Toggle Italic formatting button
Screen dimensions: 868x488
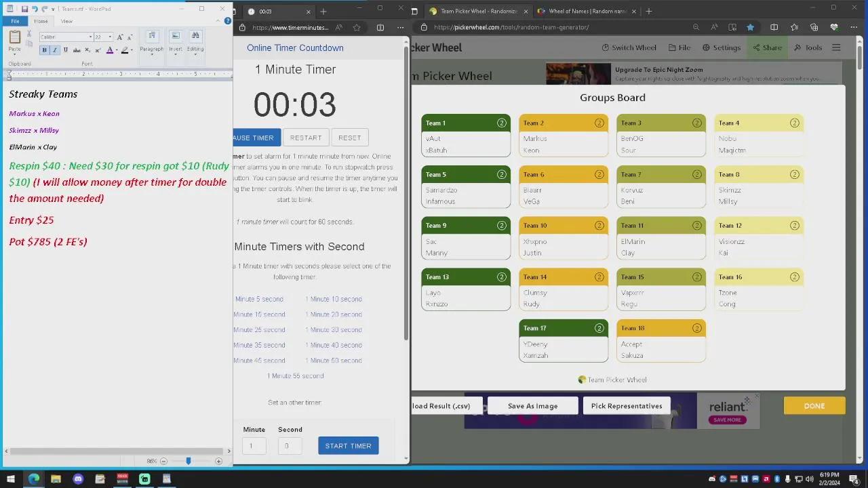(x=55, y=50)
